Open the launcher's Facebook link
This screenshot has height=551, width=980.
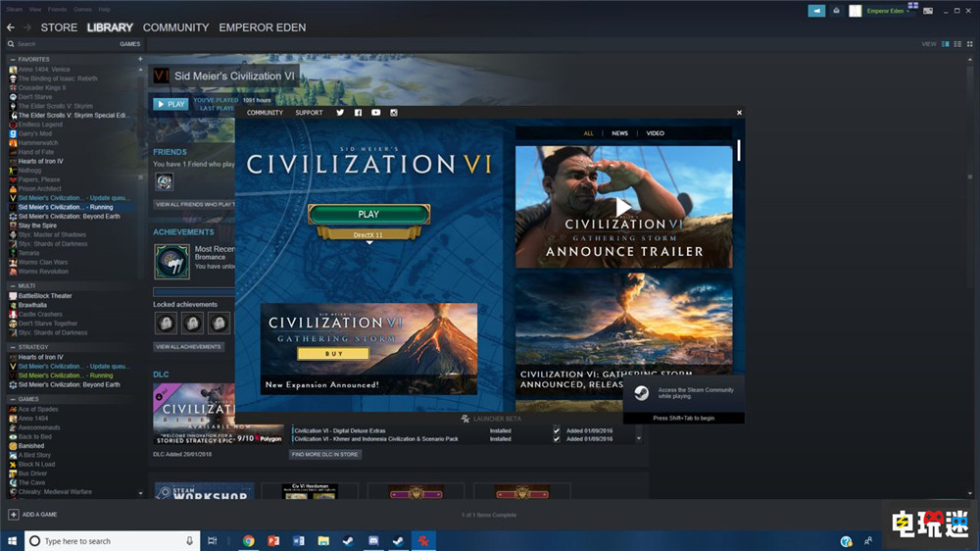pos(358,113)
